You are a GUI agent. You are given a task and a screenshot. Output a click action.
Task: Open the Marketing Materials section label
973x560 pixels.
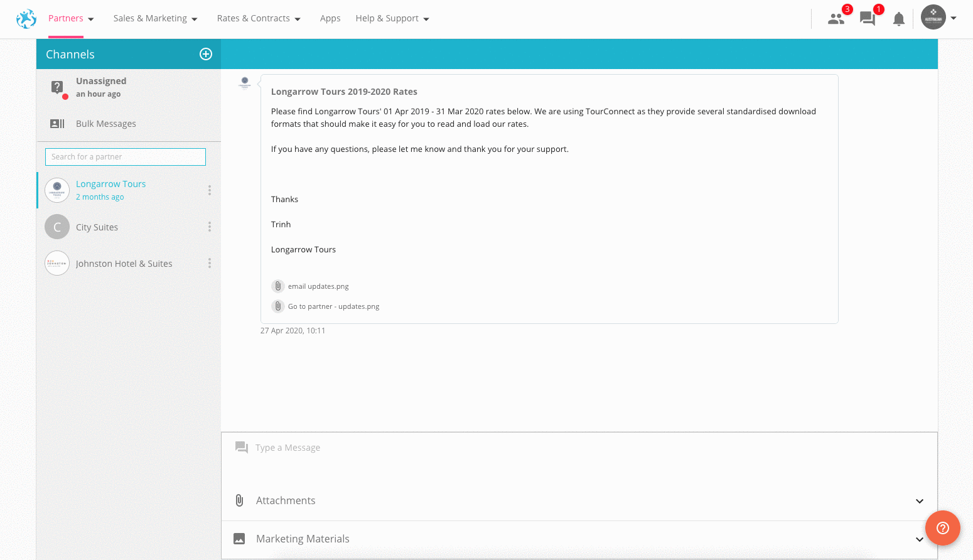pos(303,539)
